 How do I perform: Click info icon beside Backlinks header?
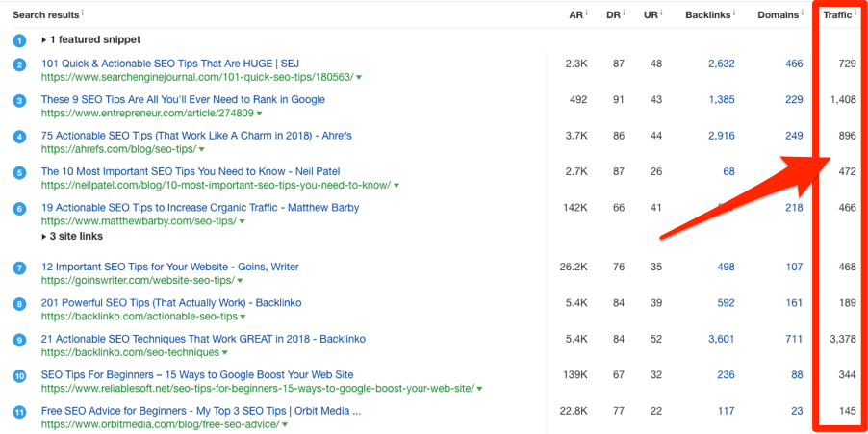(x=733, y=13)
